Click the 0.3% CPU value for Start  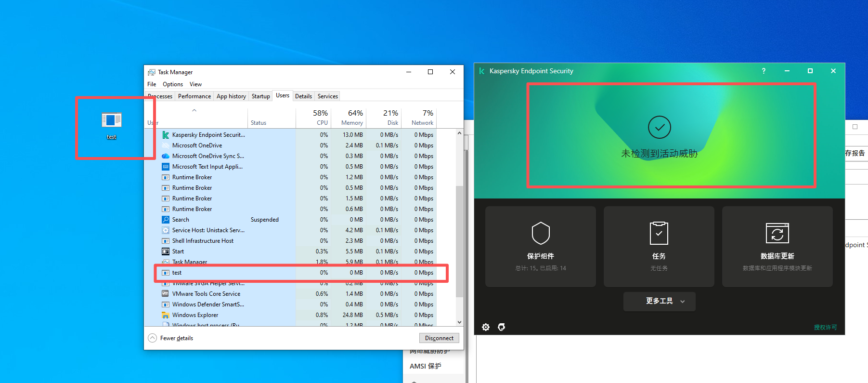pyautogui.click(x=322, y=251)
